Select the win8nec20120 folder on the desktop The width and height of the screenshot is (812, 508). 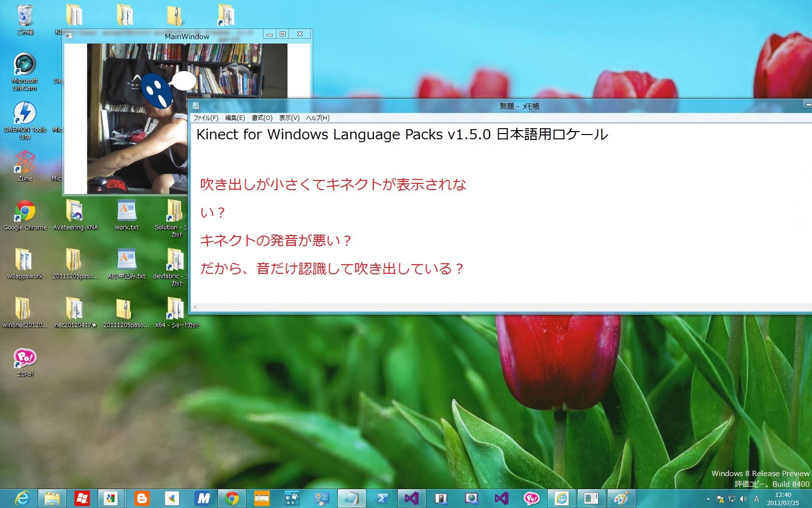point(25,313)
